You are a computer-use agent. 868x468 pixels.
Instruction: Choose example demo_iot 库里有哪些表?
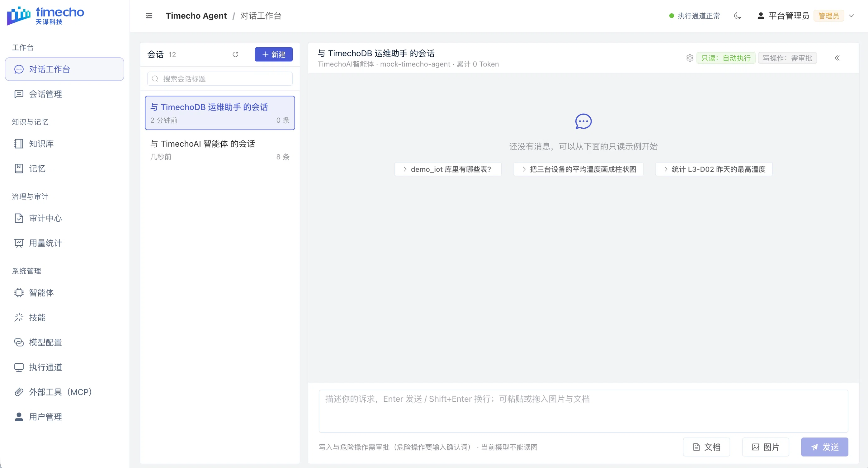pos(447,169)
